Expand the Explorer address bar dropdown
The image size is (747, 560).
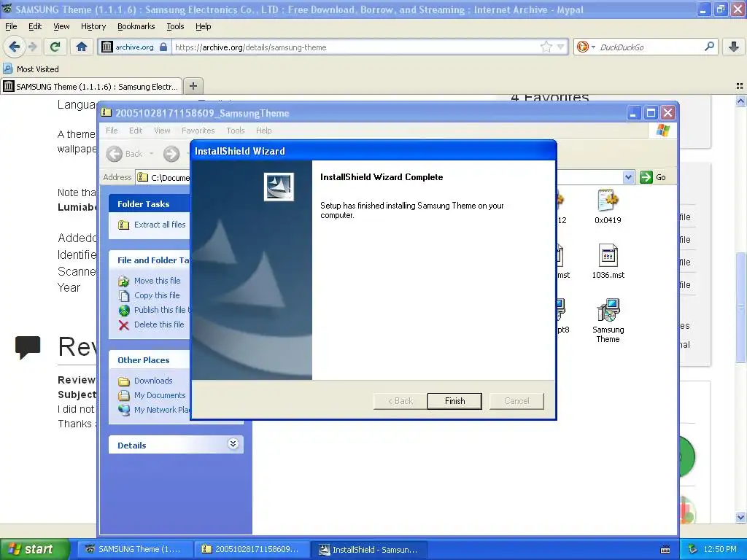628,177
